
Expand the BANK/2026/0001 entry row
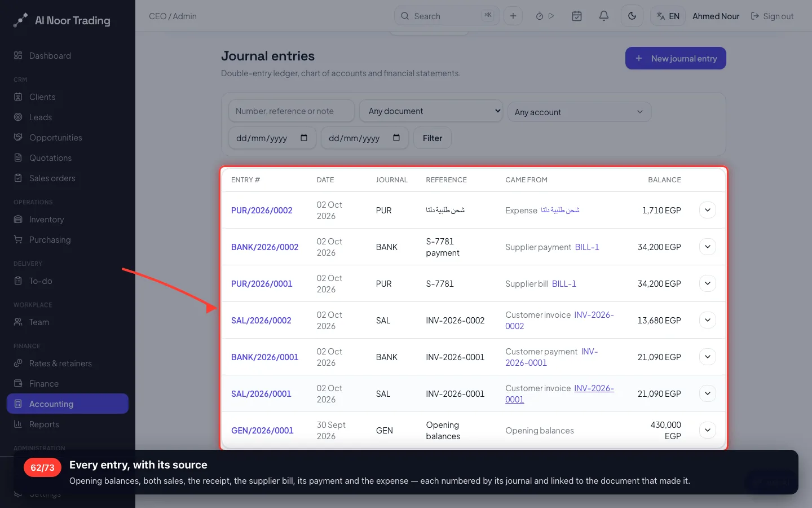[708, 357]
